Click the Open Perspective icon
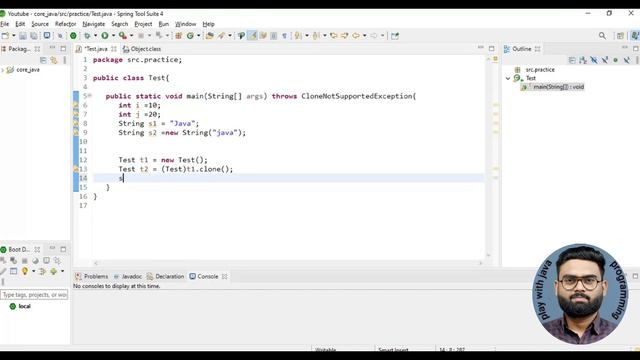The height and width of the screenshot is (360, 640). pos(620,36)
